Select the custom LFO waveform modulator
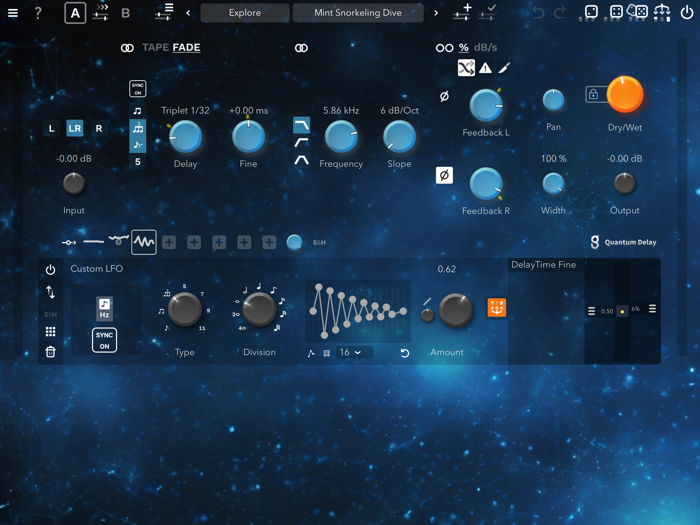 pos(144,242)
